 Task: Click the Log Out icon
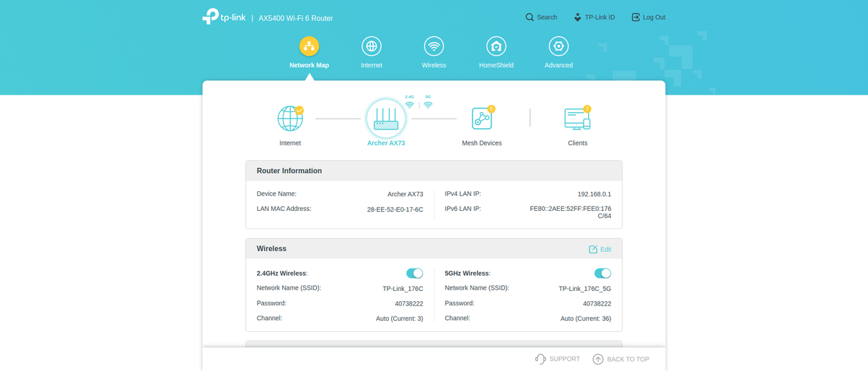pyautogui.click(x=635, y=17)
